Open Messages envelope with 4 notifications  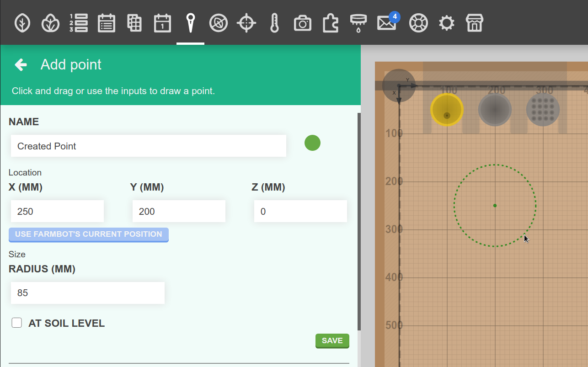click(x=386, y=23)
